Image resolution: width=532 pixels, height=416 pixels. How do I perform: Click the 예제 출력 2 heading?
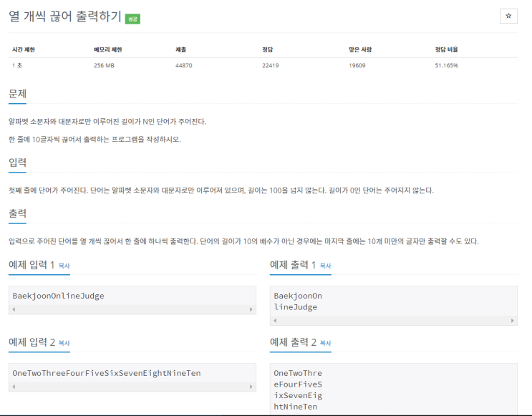(x=293, y=342)
